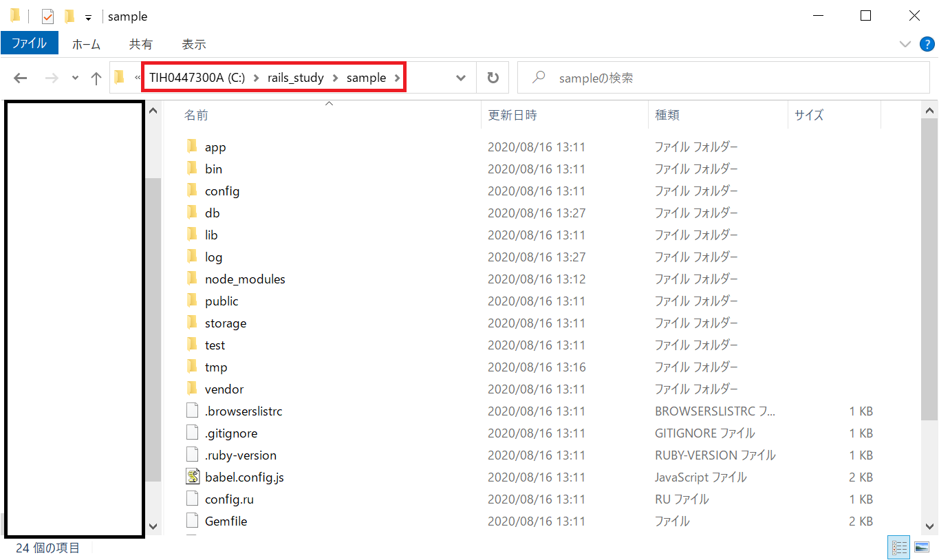Select the lib folder icon
Screen dimensions: 939x560
click(x=193, y=235)
